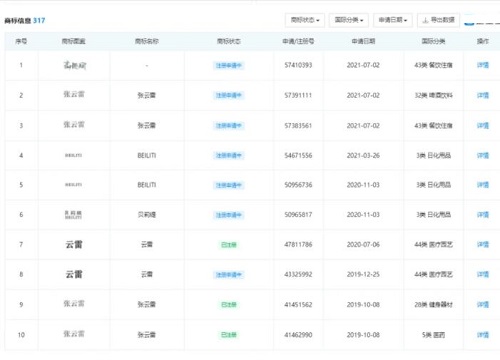Click 注册申请中 status tag in row 1

tap(229, 66)
